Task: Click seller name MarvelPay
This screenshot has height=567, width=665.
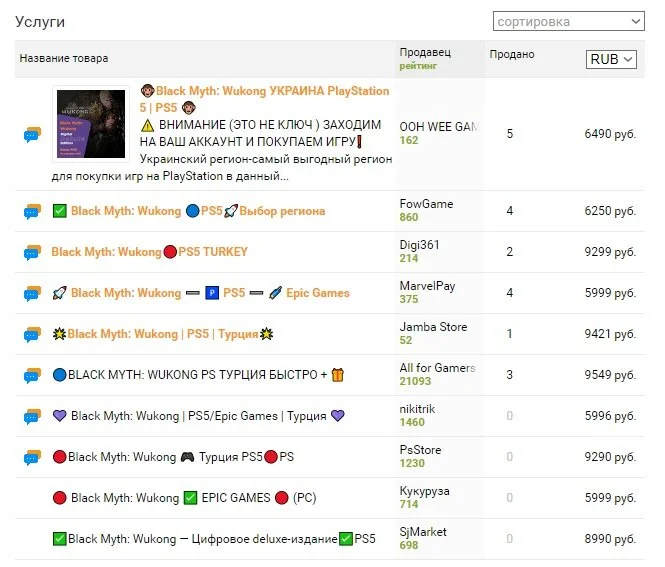Action: tap(428, 286)
